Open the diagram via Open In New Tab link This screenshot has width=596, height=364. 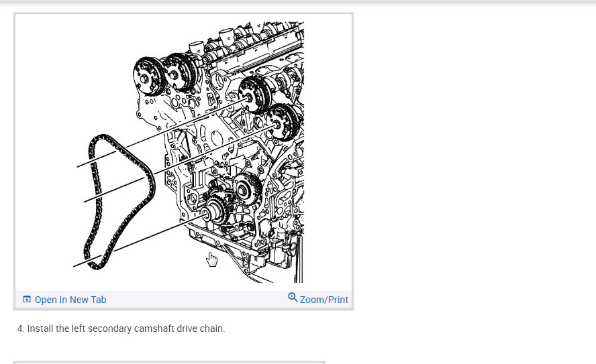(x=70, y=300)
